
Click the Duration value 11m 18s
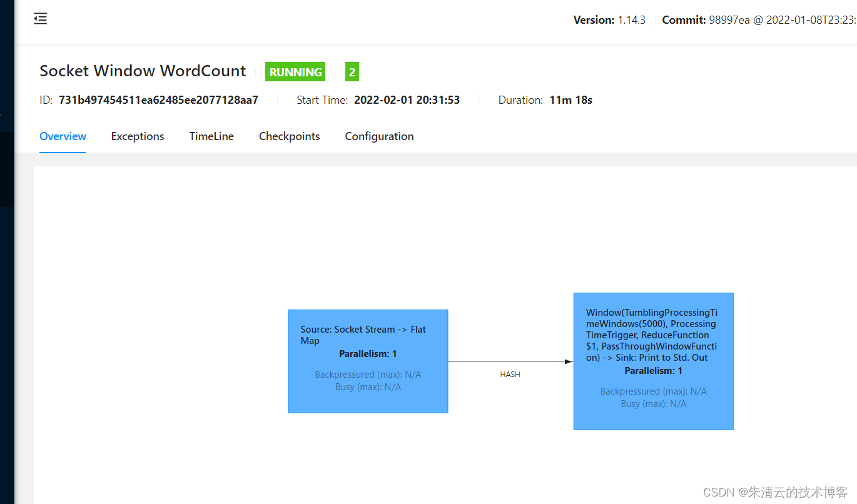(x=570, y=100)
